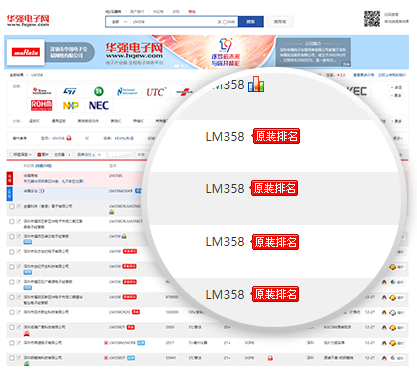
Task: Select the NXP brand logo filter
Action: click(x=71, y=106)
